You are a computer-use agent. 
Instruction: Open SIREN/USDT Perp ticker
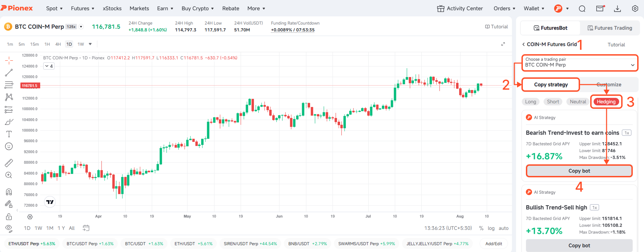[250, 243]
